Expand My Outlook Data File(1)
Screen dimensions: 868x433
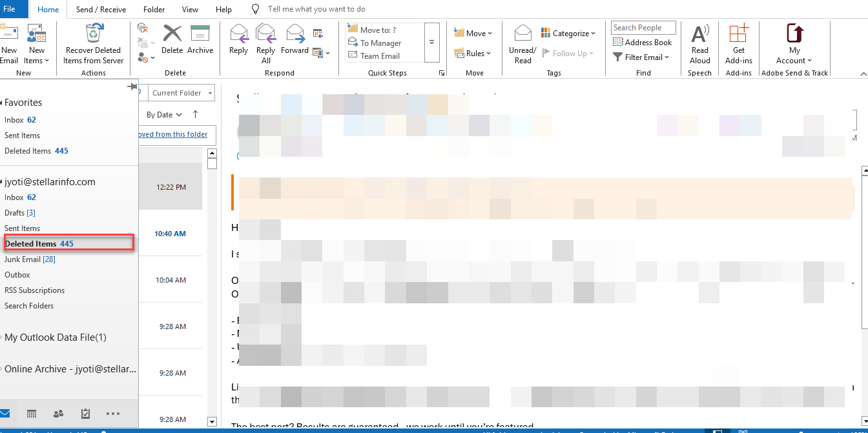click(x=2, y=337)
